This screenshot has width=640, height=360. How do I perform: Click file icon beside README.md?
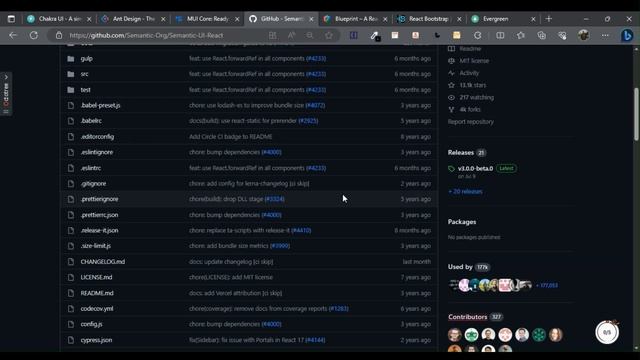tap(71, 293)
